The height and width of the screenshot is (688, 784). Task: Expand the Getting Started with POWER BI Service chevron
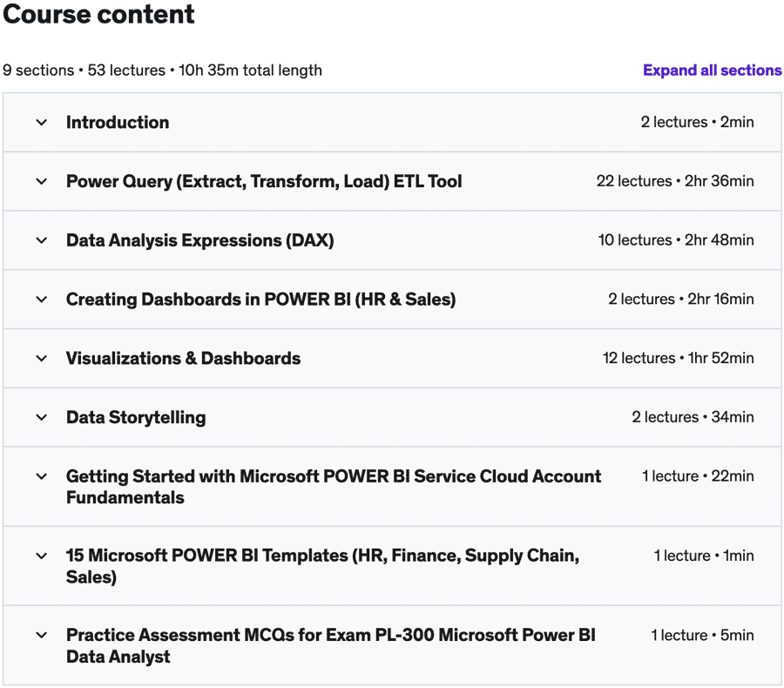coord(42,476)
